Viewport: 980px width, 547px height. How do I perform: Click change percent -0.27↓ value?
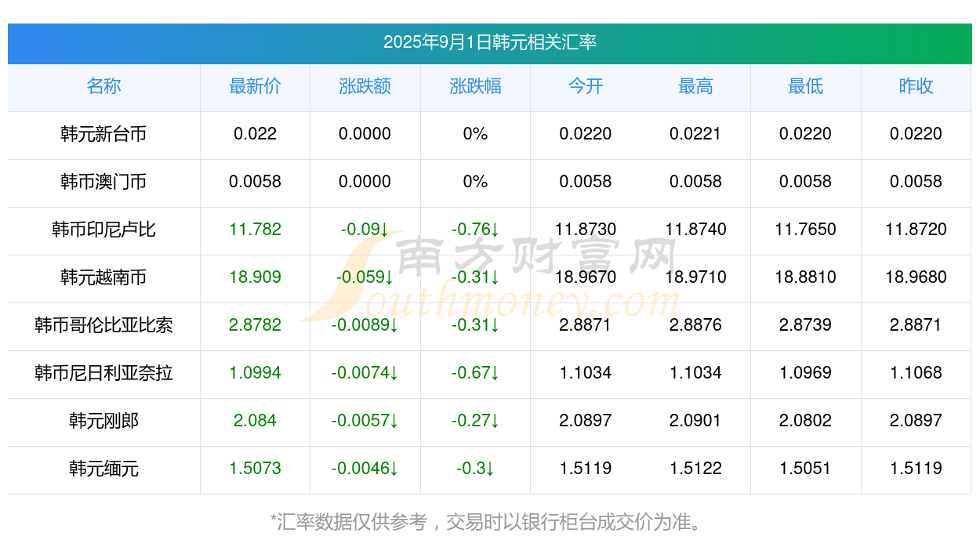point(475,421)
